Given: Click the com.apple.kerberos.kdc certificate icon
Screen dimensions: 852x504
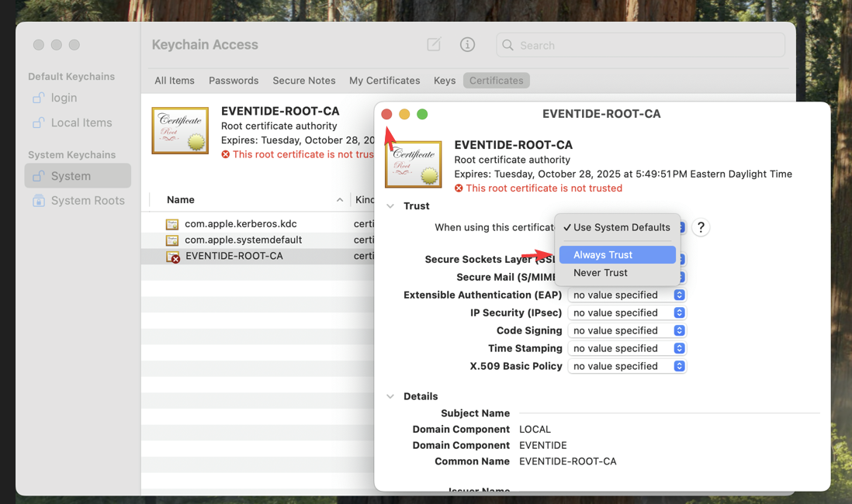Looking at the screenshot, I should tap(172, 224).
